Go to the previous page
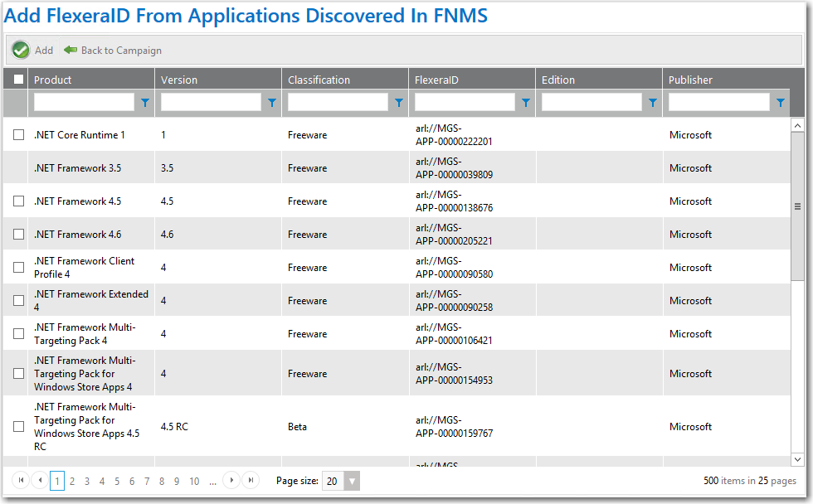This screenshot has width=813, height=504. pos(40,481)
